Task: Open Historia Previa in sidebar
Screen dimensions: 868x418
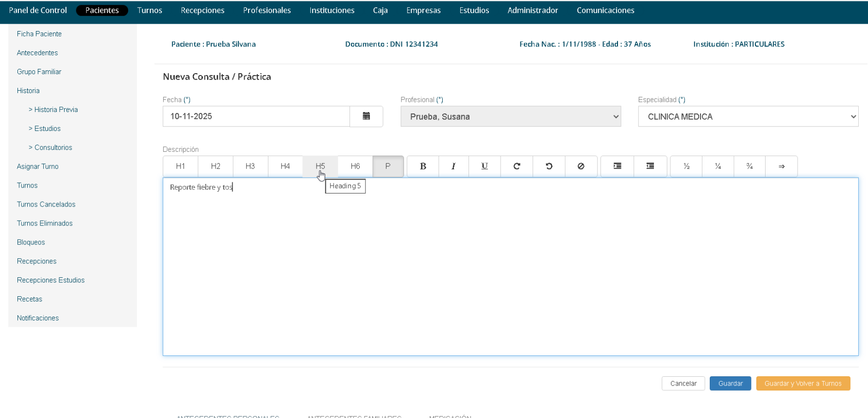Action: coord(56,110)
